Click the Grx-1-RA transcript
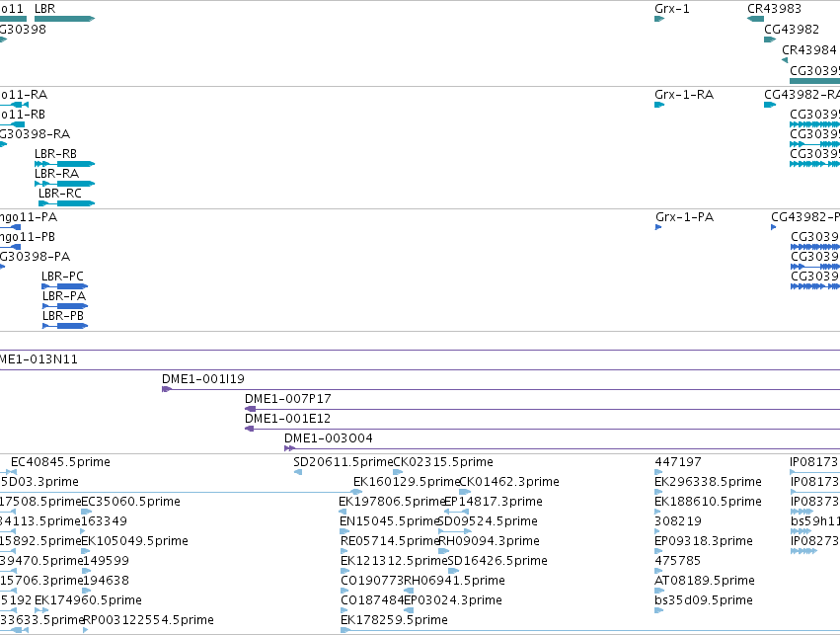 (x=659, y=105)
